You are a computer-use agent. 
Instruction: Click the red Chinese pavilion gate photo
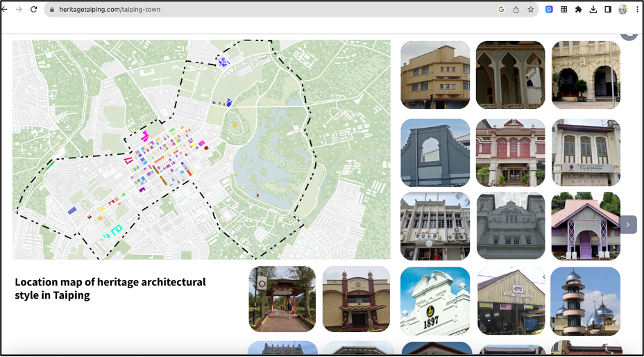point(282,299)
